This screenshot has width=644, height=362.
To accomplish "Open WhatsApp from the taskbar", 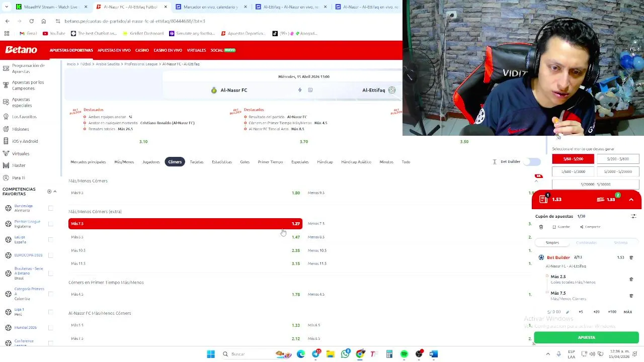I will (x=345, y=354).
